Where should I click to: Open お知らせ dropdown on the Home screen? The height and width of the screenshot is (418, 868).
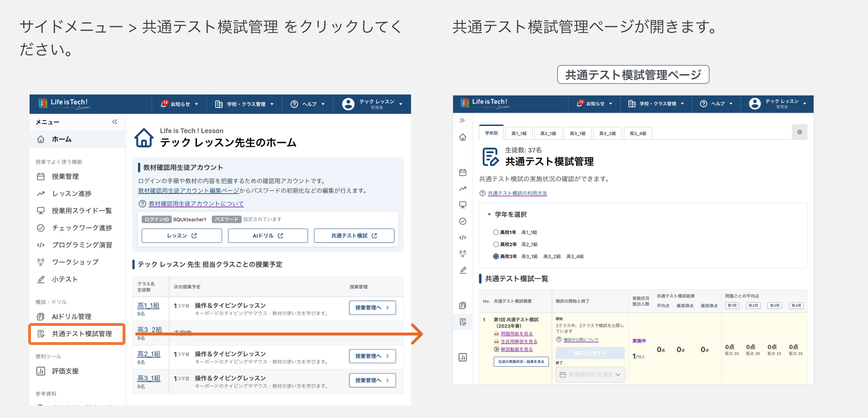(179, 104)
